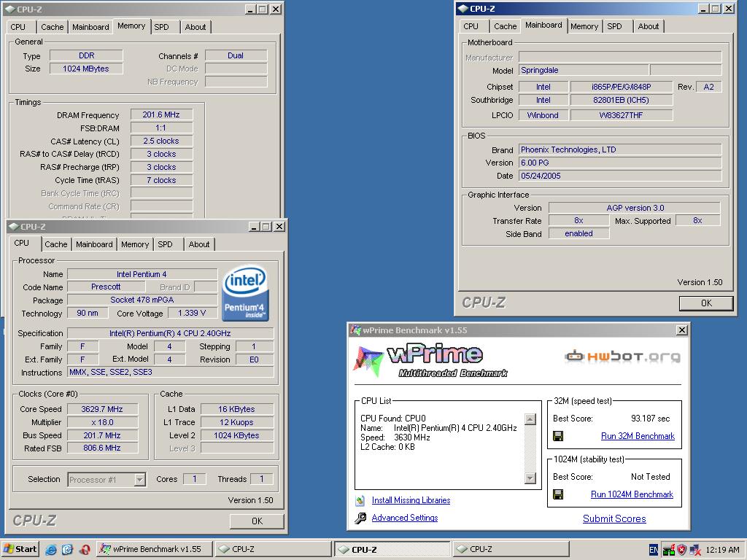This screenshot has width=747, height=560.
Task: Click the hwbot.org logo in wPrime
Action: pyautogui.click(x=623, y=356)
